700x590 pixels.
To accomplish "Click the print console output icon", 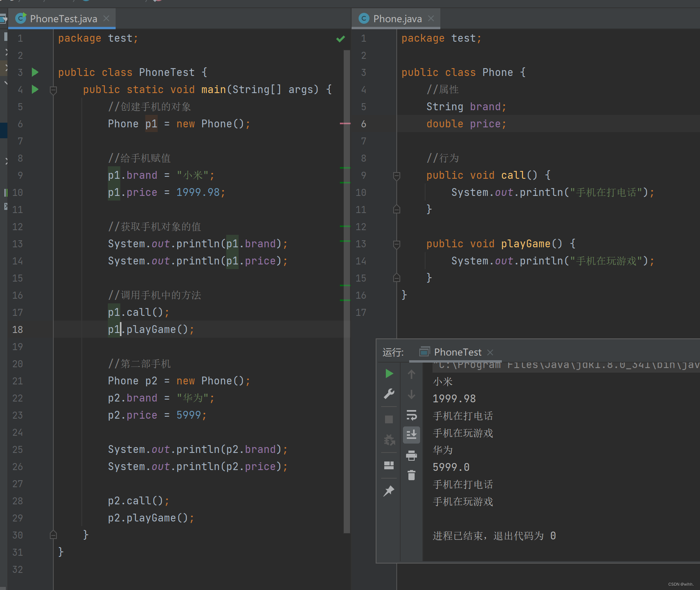I will click(412, 455).
